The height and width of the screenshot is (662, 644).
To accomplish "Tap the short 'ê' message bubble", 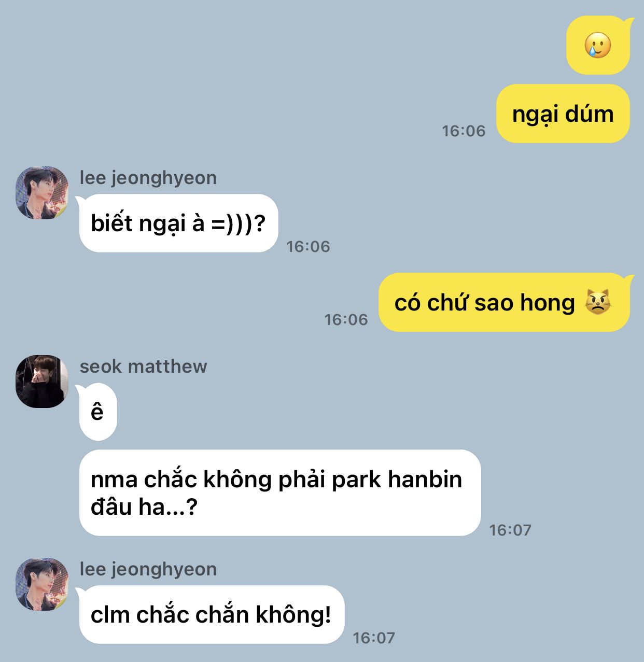I will pyautogui.click(x=98, y=412).
